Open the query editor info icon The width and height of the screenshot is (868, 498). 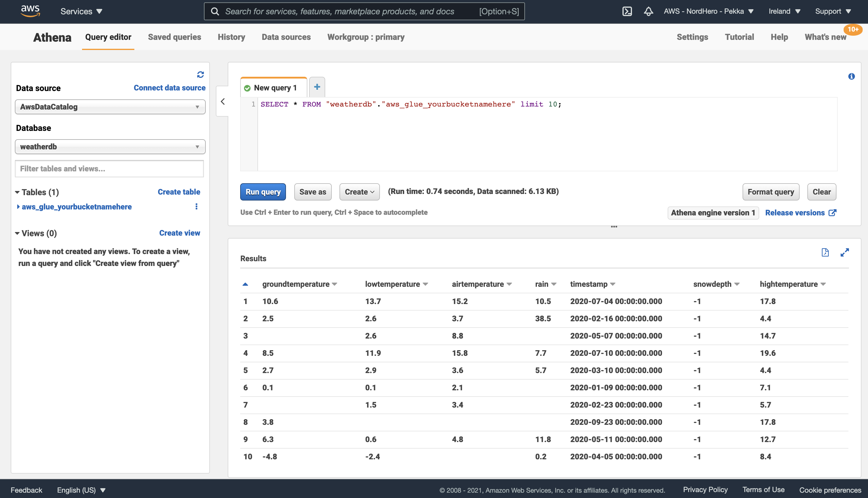point(851,76)
